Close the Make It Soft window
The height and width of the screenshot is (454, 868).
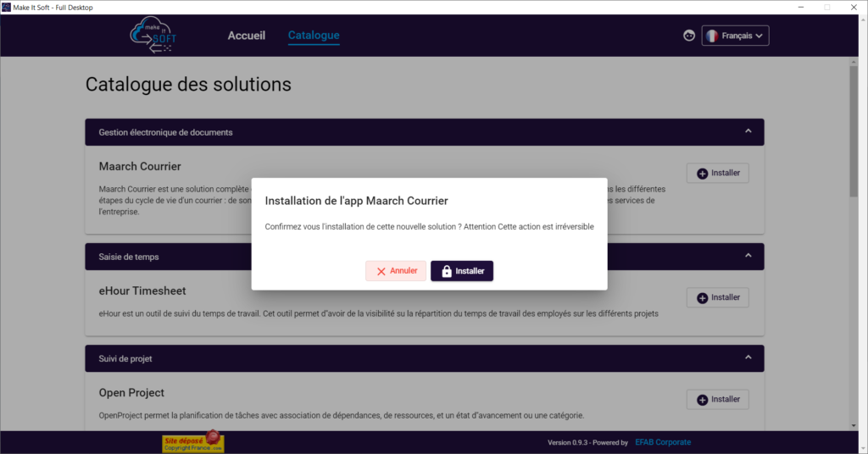[x=854, y=7]
